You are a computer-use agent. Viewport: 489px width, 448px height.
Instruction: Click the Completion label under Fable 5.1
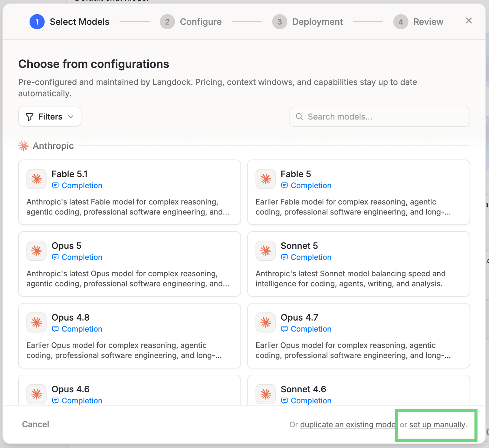click(82, 185)
